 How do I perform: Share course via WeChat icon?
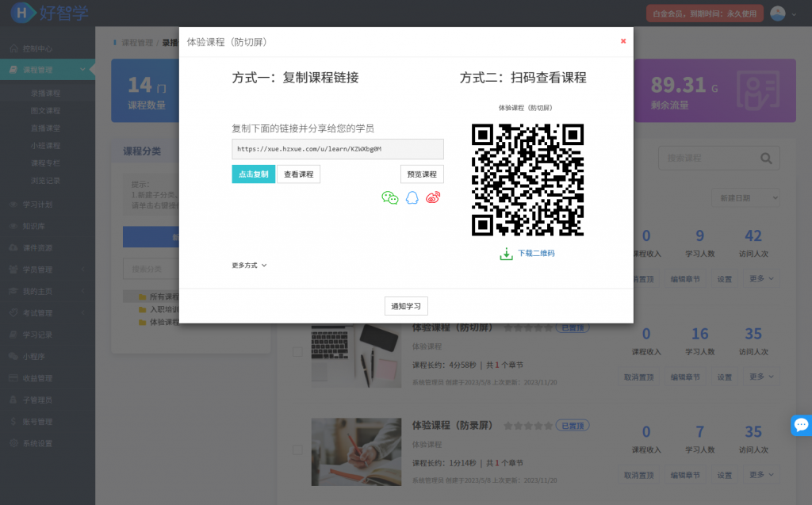coord(389,198)
